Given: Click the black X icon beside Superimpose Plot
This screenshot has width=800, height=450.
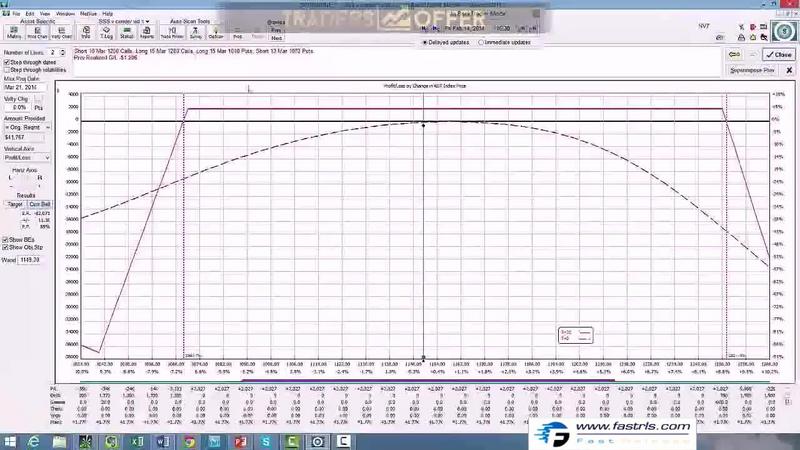Looking at the screenshot, I should coord(789,70).
